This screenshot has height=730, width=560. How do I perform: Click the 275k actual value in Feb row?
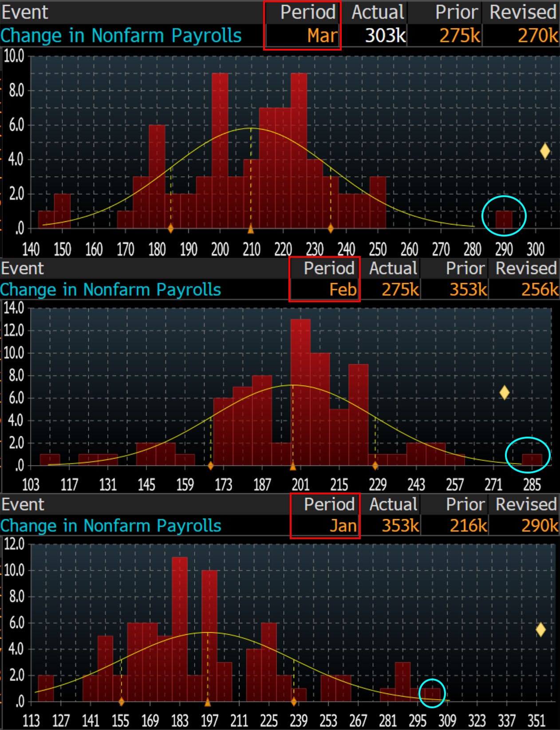click(x=400, y=289)
